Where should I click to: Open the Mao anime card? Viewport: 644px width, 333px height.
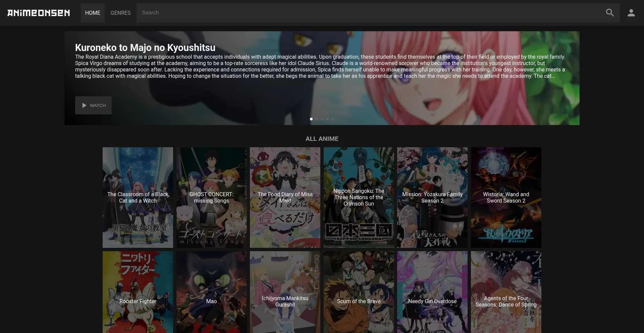click(x=211, y=292)
